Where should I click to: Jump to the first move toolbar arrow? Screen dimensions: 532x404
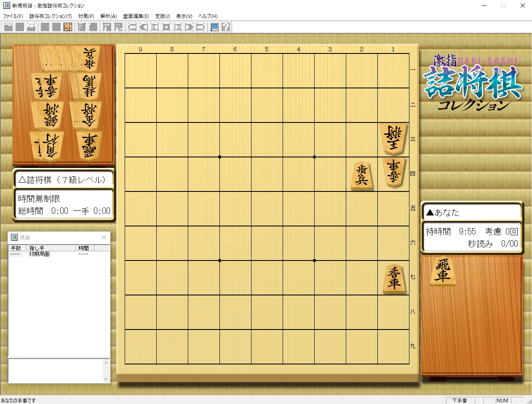tap(132, 27)
